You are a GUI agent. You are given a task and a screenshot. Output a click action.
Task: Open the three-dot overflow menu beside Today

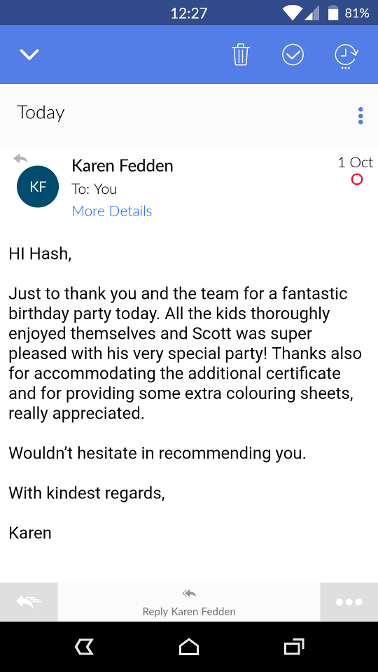pyautogui.click(x=360, y=116)
